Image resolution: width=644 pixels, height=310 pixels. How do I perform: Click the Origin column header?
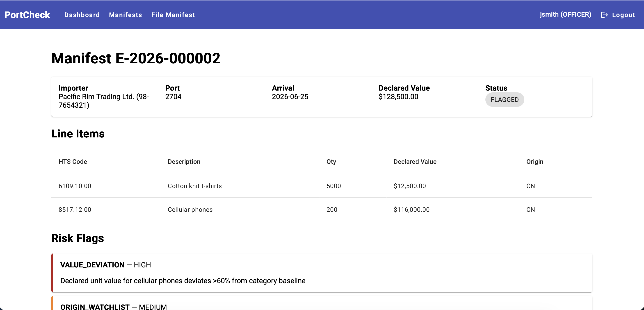click(535, 162)
